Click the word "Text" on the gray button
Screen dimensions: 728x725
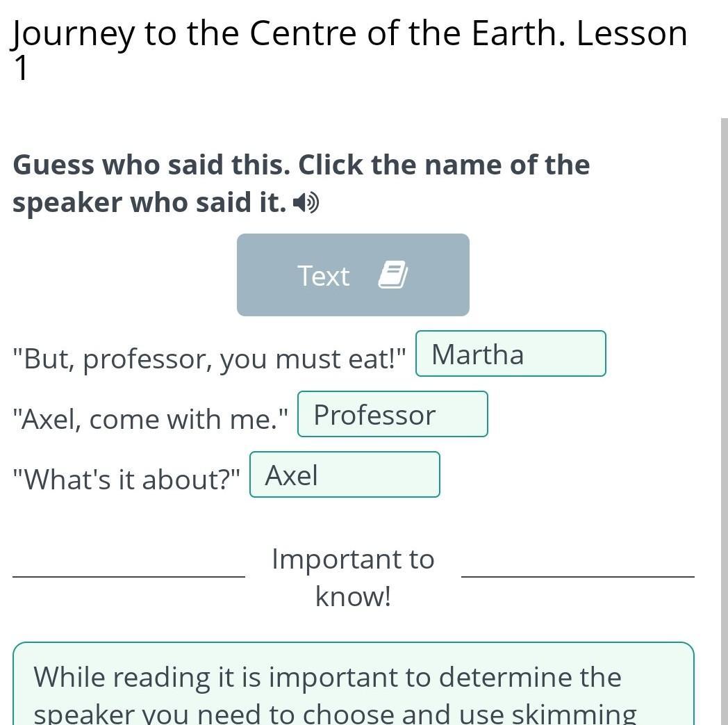click(x=323, y=276)
